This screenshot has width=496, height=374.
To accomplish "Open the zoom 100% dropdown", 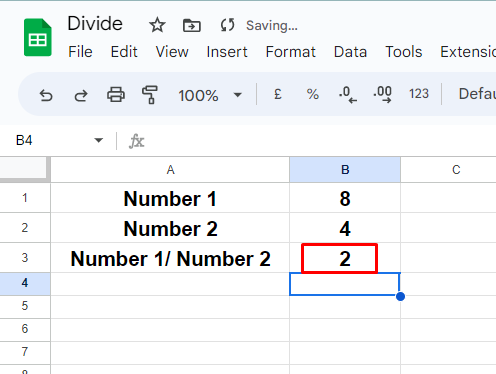I will click(210, 95).
